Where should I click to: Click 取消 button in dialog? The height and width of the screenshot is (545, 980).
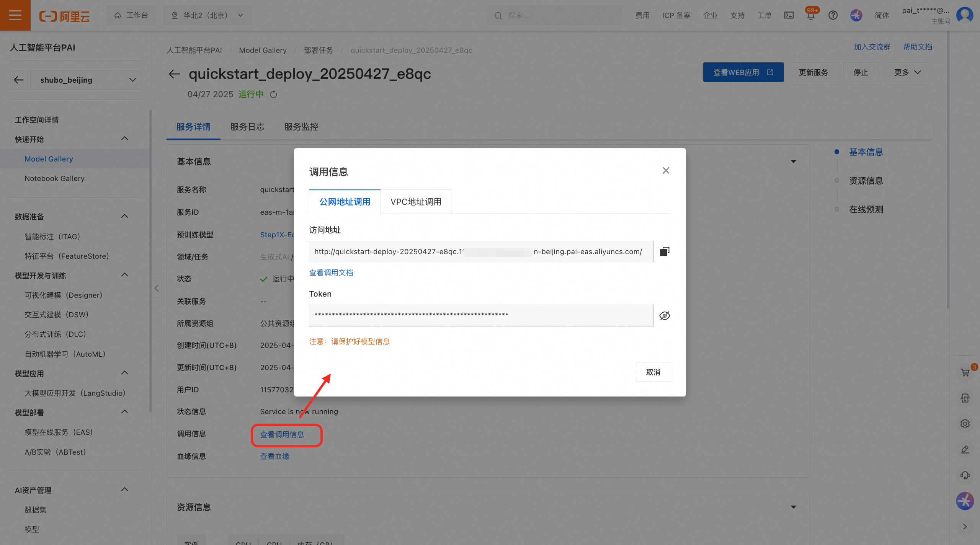click(653, 372)
